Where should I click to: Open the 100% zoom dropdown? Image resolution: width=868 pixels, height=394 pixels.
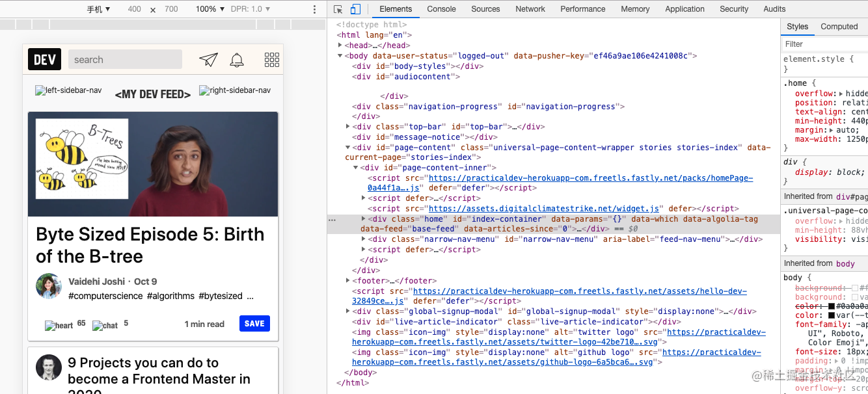click(x=210, y=9)
